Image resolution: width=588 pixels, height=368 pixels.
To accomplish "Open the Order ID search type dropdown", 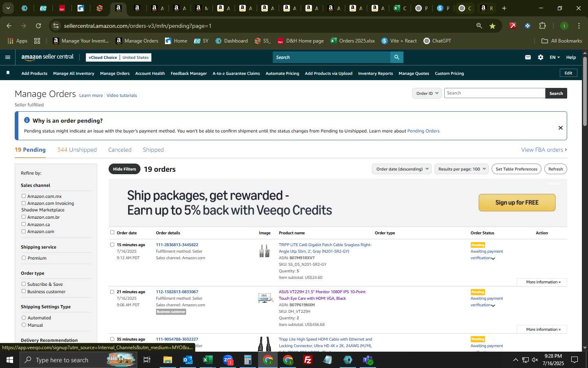I will tap(427, 93).
